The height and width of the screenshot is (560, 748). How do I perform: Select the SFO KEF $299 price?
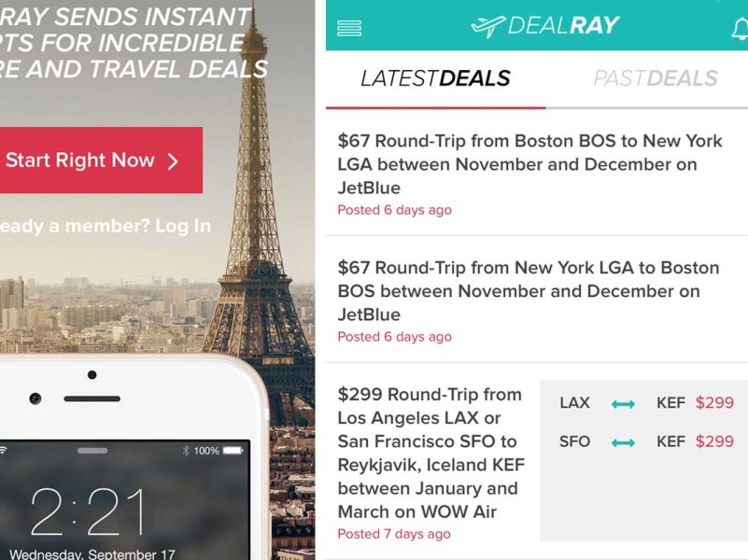714,441
